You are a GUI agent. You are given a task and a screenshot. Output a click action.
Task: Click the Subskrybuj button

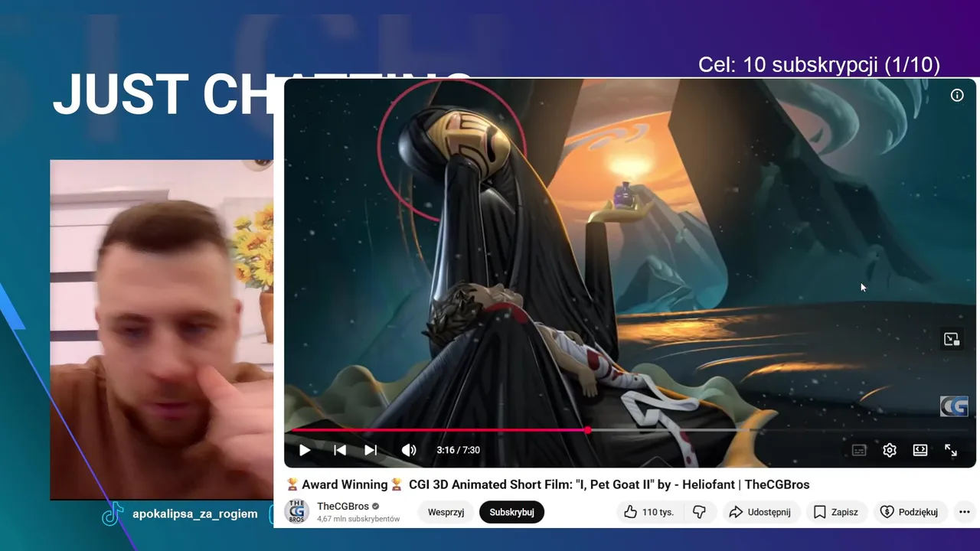pyautogui.click(x=511, y=512)
